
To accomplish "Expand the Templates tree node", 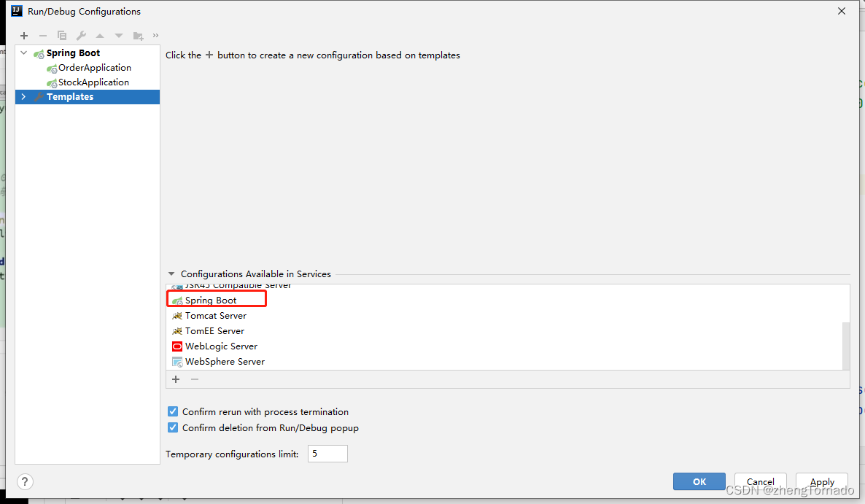I will pyautogui.click(x=23, y=97).
